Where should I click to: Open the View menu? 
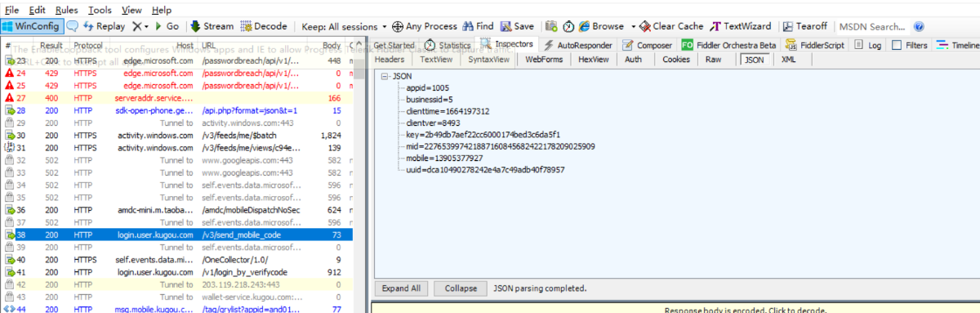click(x=131, y=10)
